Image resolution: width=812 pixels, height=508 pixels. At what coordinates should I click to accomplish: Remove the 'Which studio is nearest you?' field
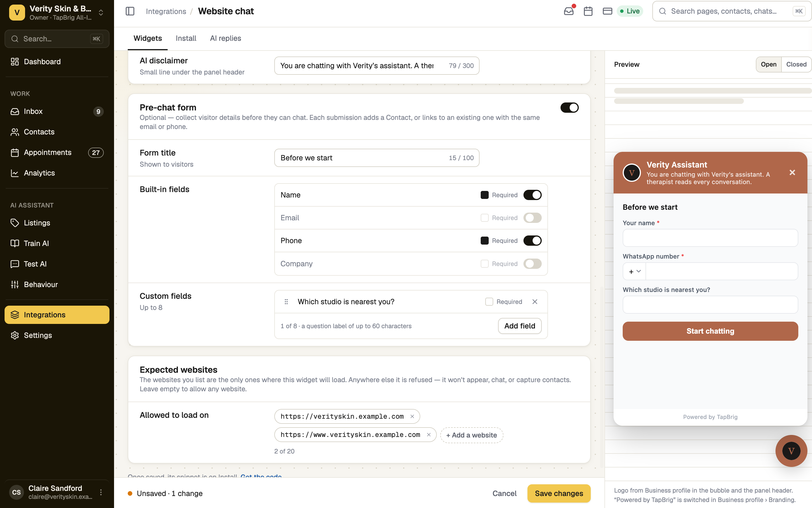(535, 302)
